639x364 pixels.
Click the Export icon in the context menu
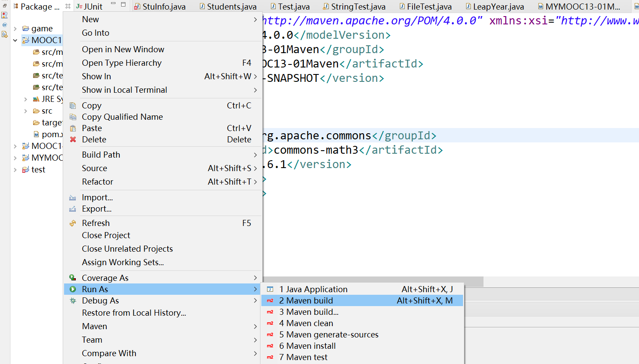click(73, 209)
